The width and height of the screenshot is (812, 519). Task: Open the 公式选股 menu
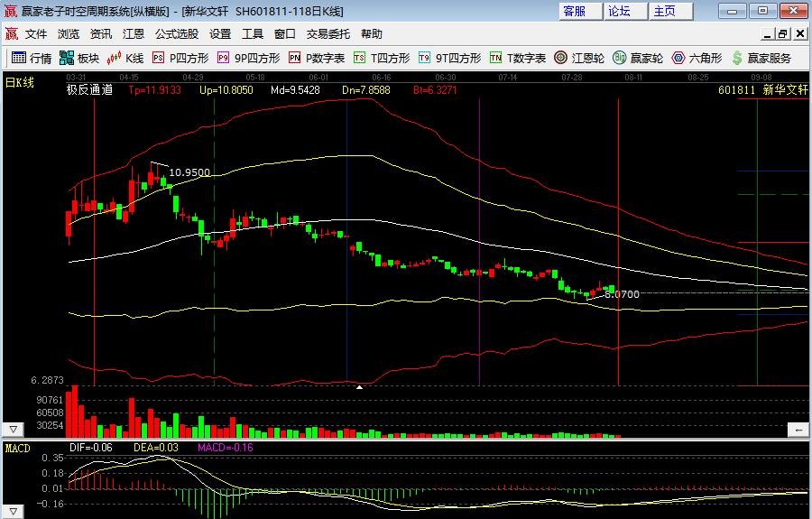point(177,34)
